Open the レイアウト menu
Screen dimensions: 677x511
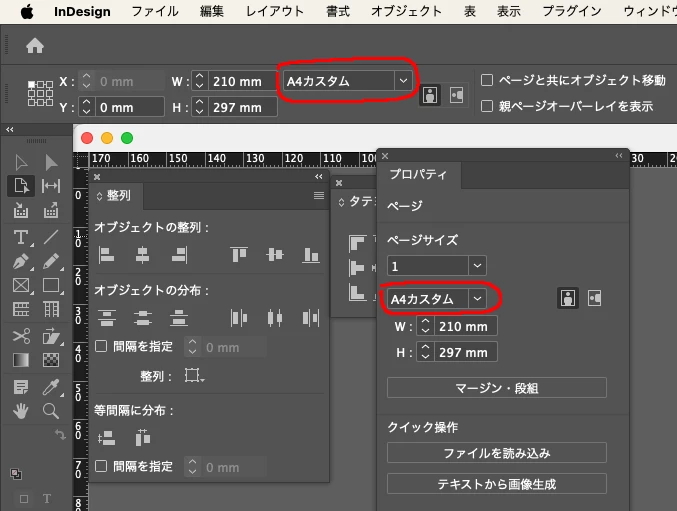pyautogui.click(x=275, y=11)
